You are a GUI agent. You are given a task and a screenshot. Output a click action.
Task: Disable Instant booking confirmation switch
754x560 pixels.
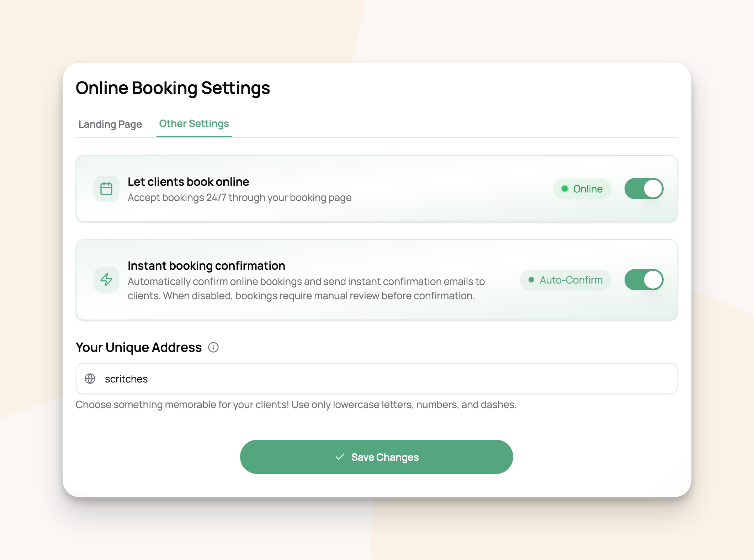pyautogui.click(x=644, y=280)
